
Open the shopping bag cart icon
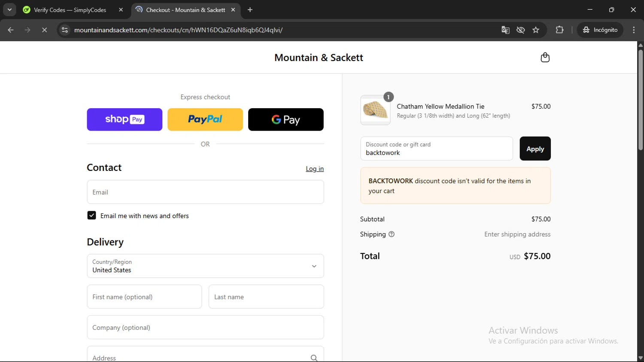tap(545, 57)
